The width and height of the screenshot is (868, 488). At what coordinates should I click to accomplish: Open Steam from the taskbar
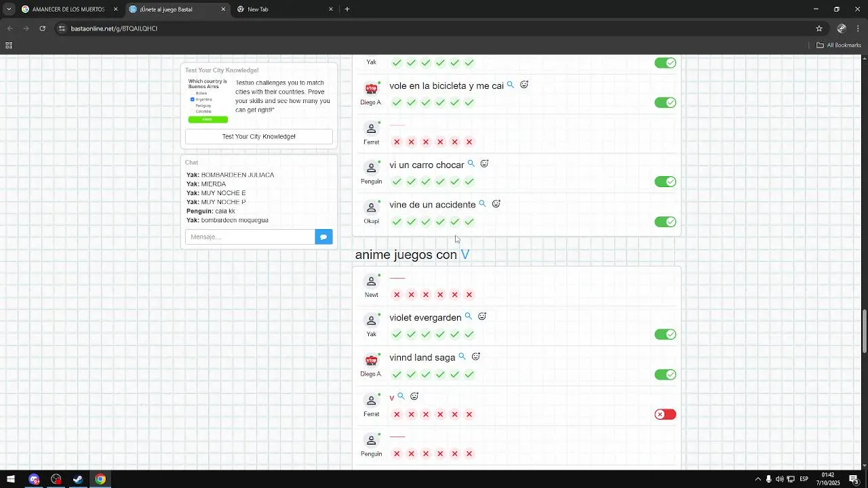[x=78, y=479]
